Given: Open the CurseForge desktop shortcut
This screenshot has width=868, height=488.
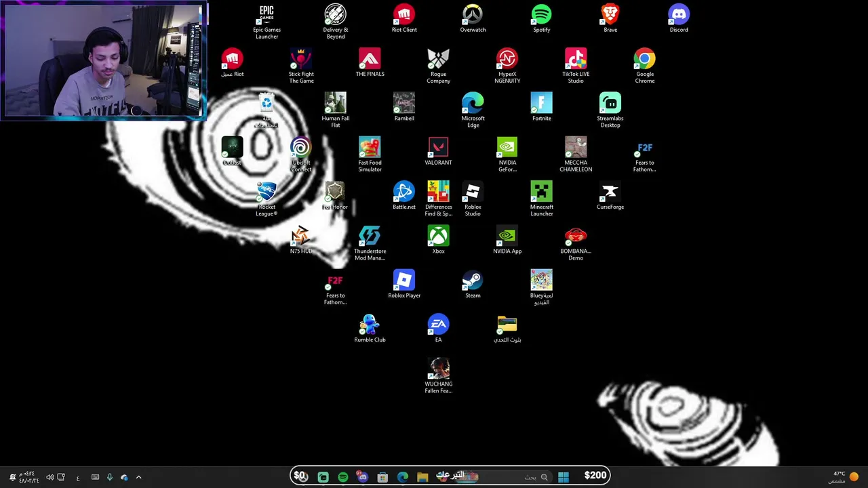Looking at the screenshot, I should point(610,195).
